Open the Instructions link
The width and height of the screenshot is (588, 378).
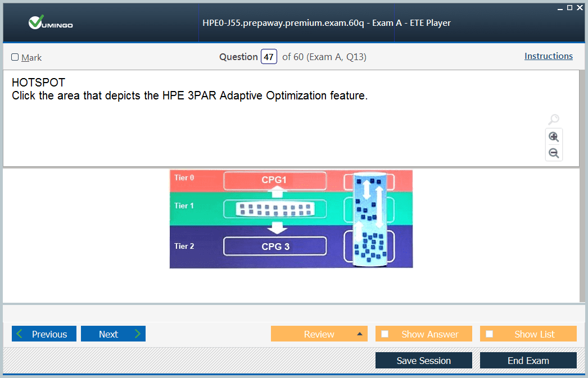(548, 56)
